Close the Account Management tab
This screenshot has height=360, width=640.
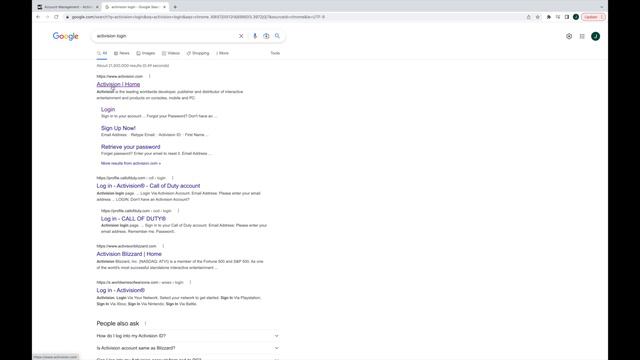point(97,7)
